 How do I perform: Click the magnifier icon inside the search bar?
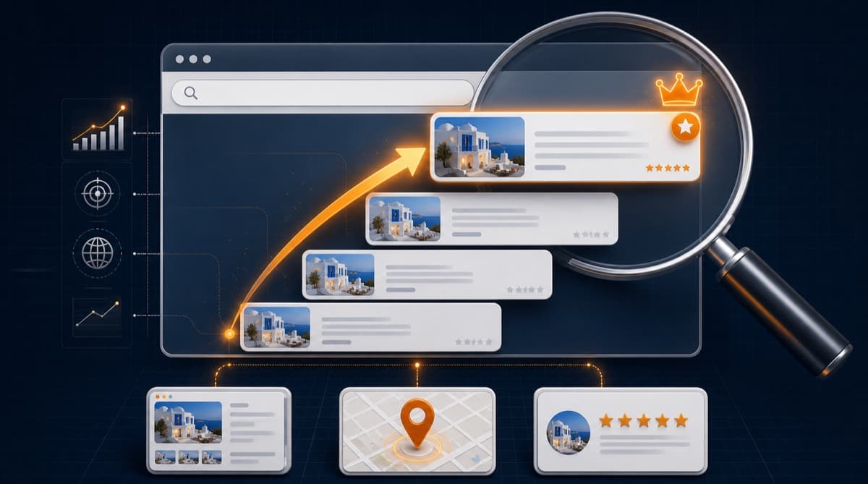(191, 93)
